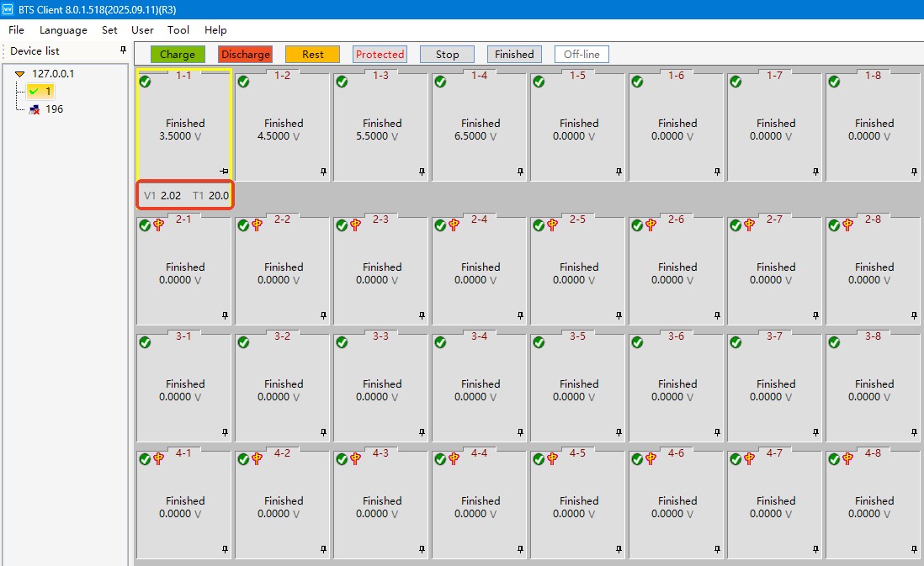Click the green Charge legend swatch
Viewport: 924px width, 566px height.
pyautogui.click(x=178, y=55)
